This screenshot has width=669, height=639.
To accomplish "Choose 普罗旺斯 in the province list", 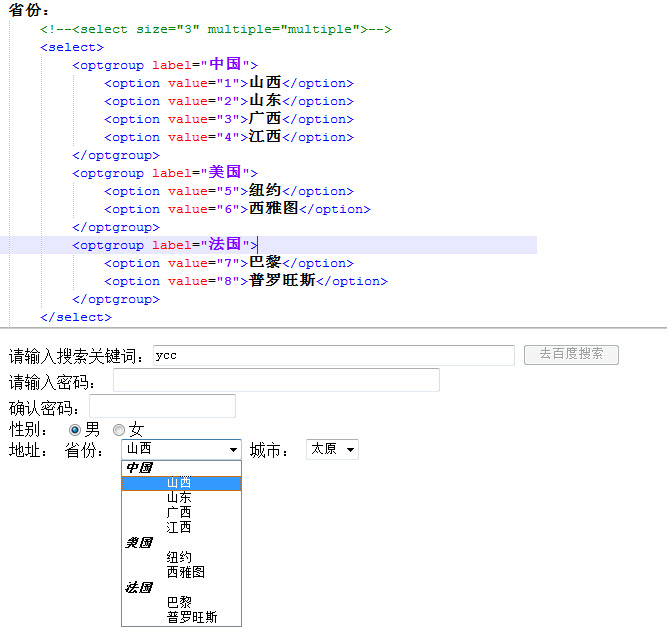I will tap(181, 617).
